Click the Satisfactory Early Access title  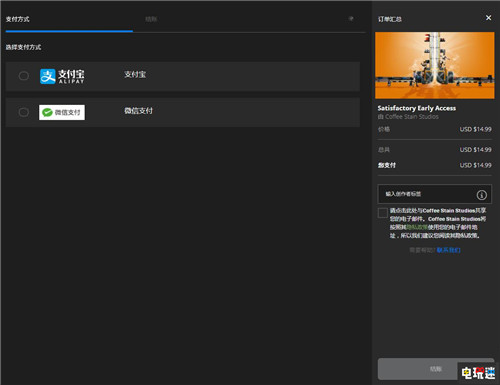coord(417,108)
